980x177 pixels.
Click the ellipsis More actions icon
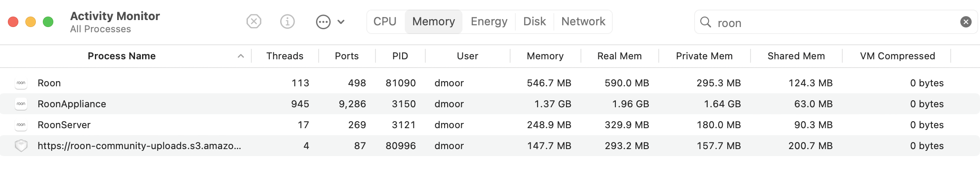323,22
